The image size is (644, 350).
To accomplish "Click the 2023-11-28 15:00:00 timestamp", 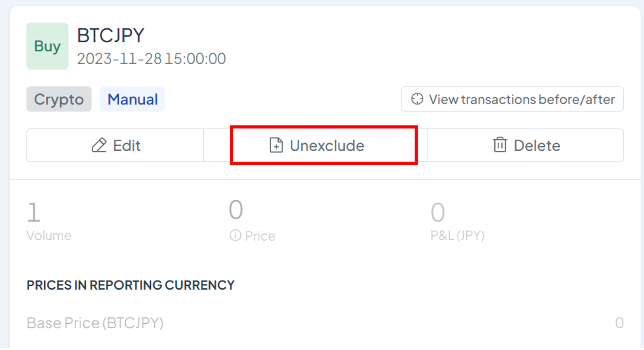I will (151, 59).
